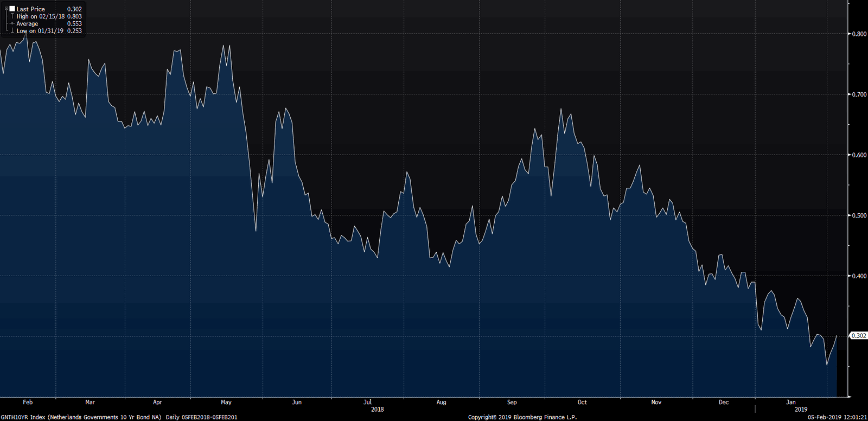Click the 05-Feb-2019 timestamp

click(837, 417)
